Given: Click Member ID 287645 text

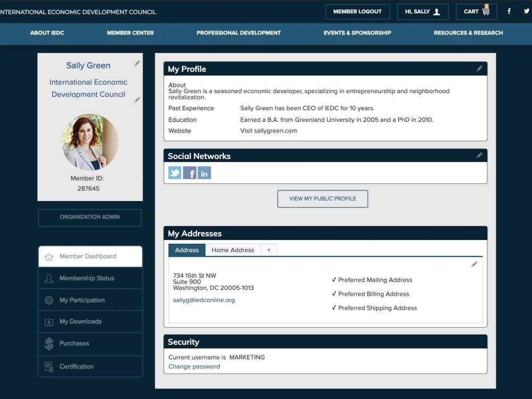Looking at the screenshot, I should 88,183.
